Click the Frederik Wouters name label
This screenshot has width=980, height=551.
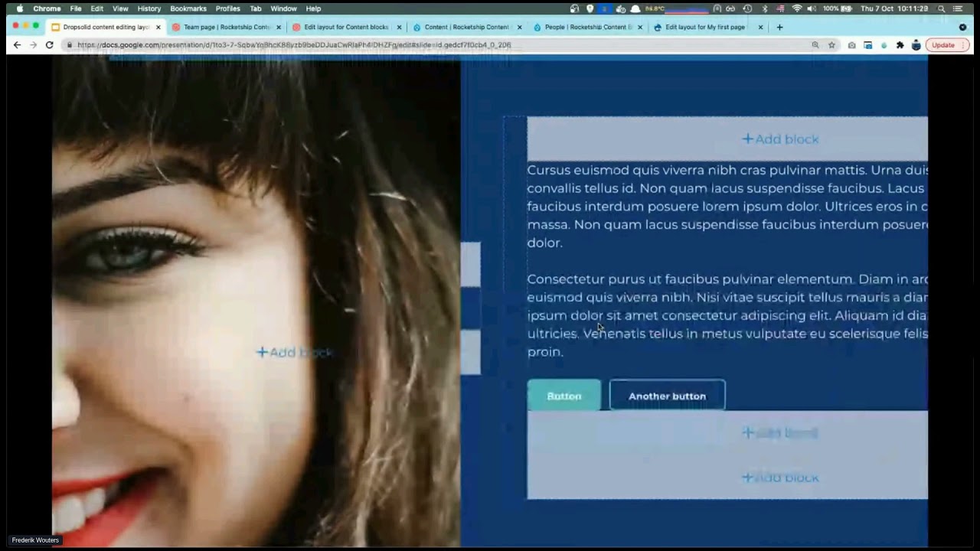[35, 540]
